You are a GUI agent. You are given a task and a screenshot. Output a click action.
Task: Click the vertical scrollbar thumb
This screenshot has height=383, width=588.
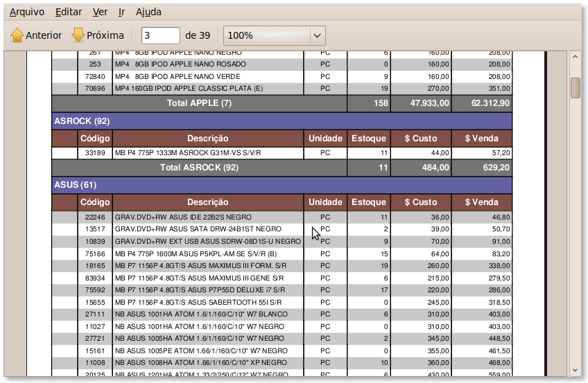576,87
